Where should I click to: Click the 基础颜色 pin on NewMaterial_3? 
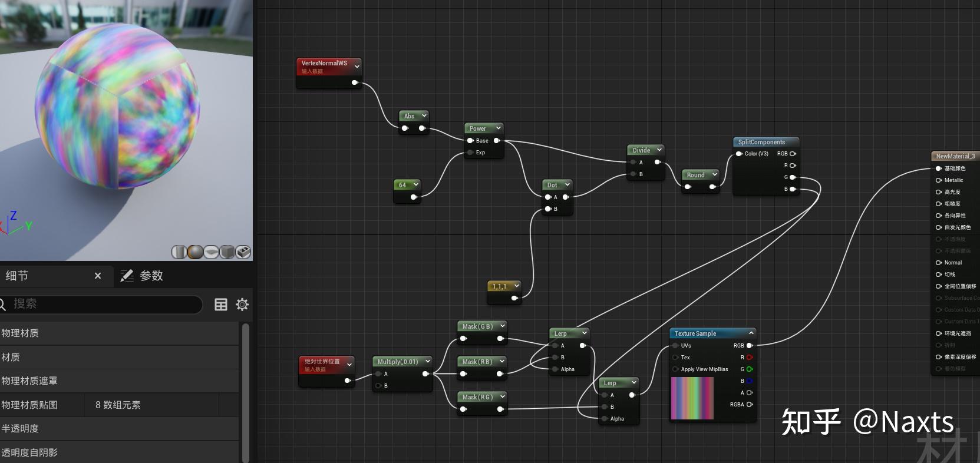tap(939, 168)
